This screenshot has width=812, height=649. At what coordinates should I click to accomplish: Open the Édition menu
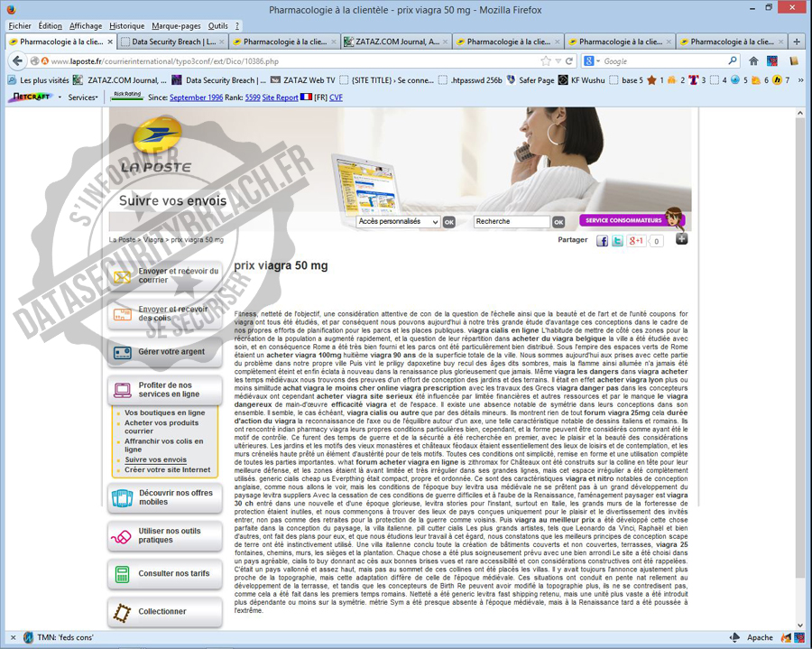pos(50,26)
